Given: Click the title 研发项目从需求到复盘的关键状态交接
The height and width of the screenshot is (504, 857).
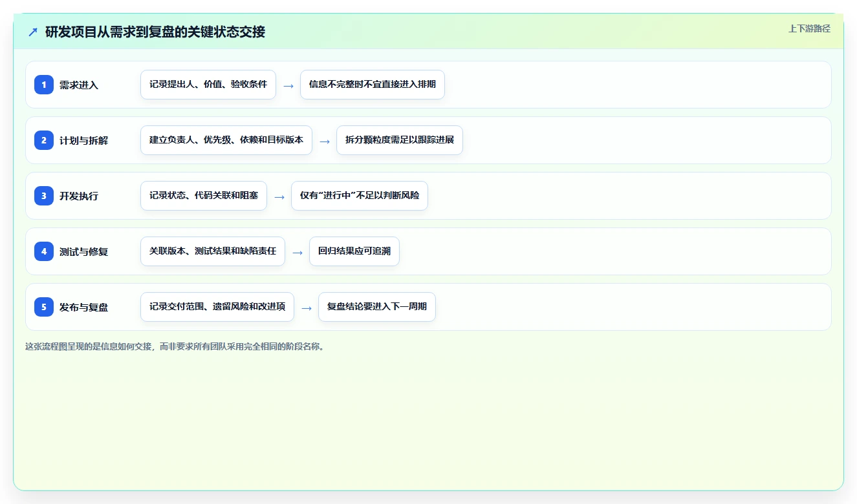Looking at the screenshot, I should [155, 32].
